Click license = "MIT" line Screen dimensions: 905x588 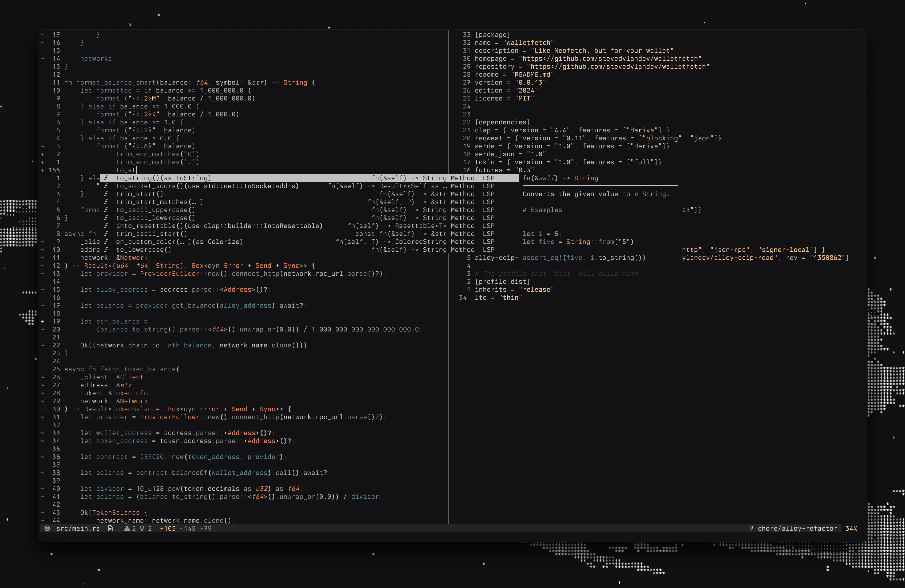pos(504,98)
